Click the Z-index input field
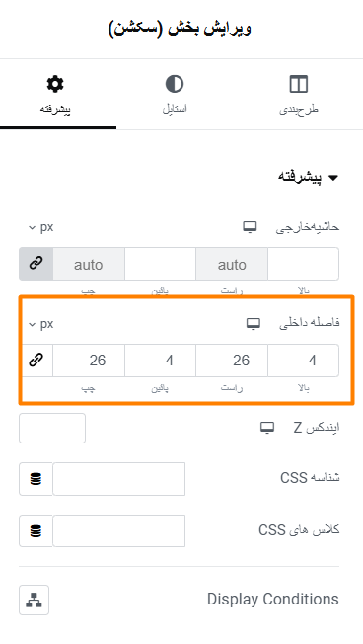 [x=52, y=429]
